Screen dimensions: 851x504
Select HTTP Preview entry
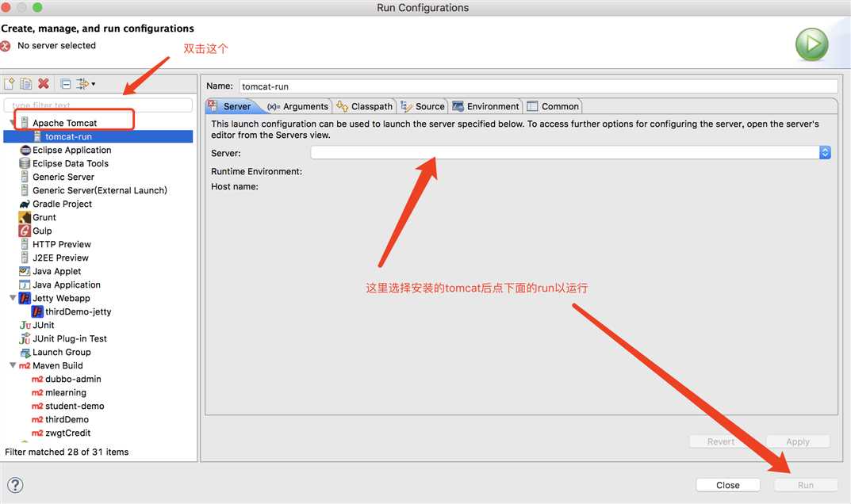pyautogui.click(x=61, y=245)
